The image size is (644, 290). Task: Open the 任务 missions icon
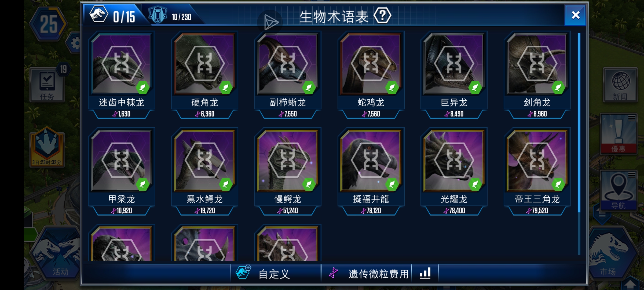(47, 85)
